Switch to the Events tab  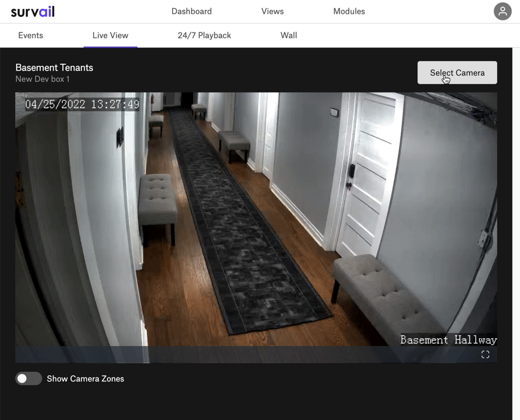30,35
